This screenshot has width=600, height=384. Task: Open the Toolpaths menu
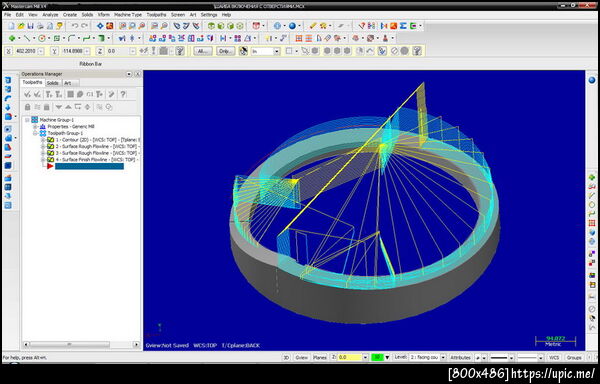tap(156, 15)
